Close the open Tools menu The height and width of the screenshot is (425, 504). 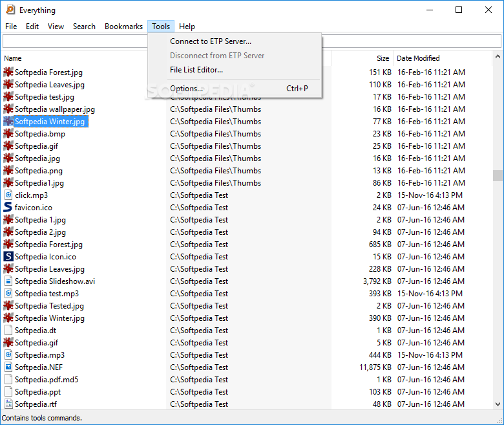(161, 27)
